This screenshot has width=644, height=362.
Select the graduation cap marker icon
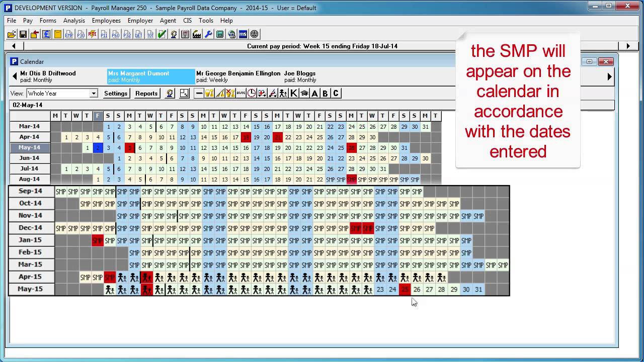click(304, 93)
